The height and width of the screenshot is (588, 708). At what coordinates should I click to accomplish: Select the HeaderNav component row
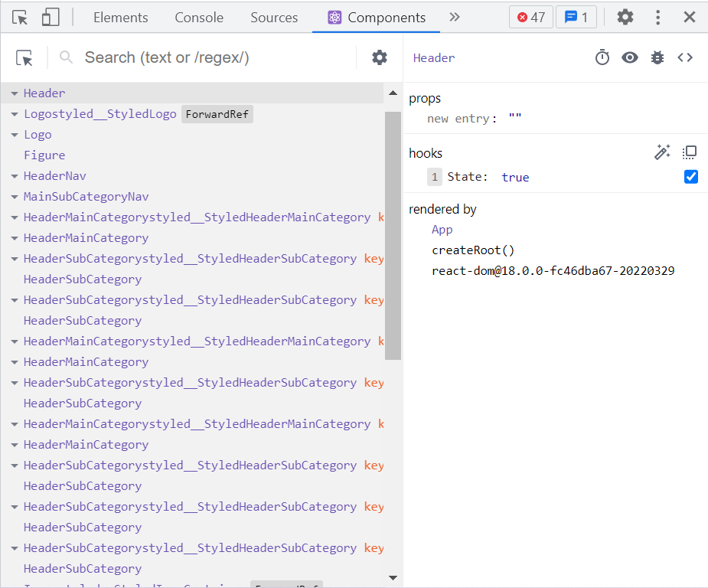tap(192, 176)
